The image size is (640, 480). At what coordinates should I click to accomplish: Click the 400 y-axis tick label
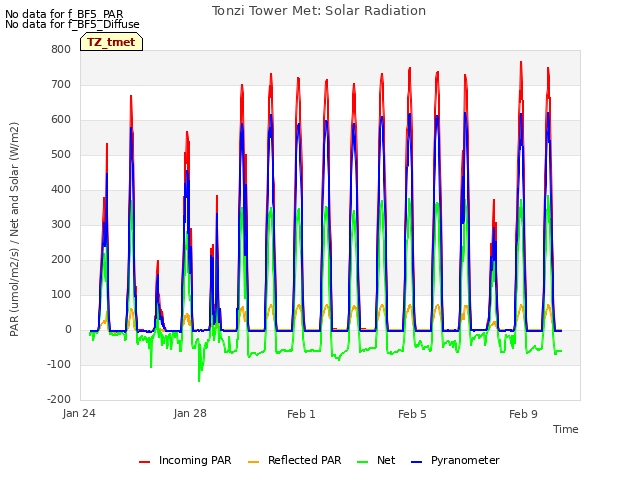pos(61,190)
